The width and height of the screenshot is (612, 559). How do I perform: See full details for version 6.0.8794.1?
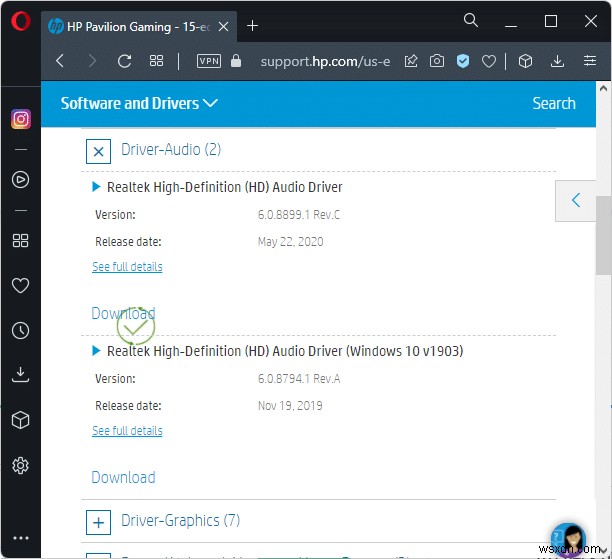pos(127,431)
